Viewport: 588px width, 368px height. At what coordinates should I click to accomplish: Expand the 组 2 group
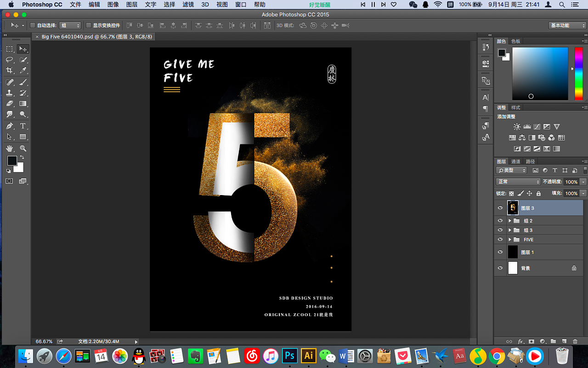(510, 221)
